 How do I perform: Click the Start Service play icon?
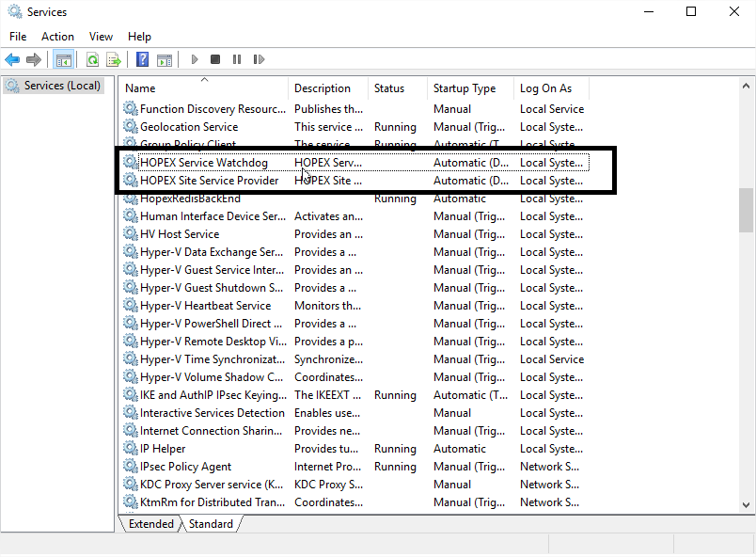point(195,59)
